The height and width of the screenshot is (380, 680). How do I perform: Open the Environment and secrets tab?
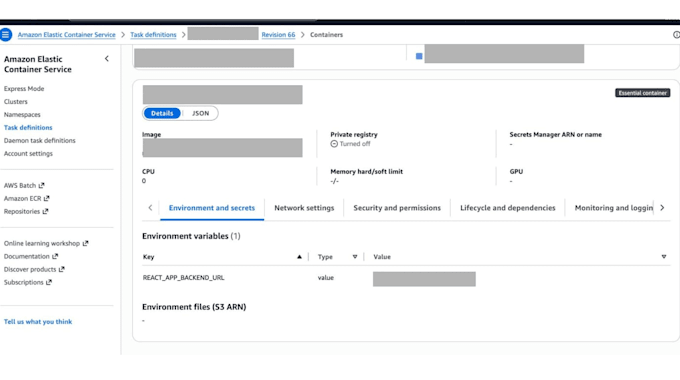pyautogui.click(x=212, y=208)
